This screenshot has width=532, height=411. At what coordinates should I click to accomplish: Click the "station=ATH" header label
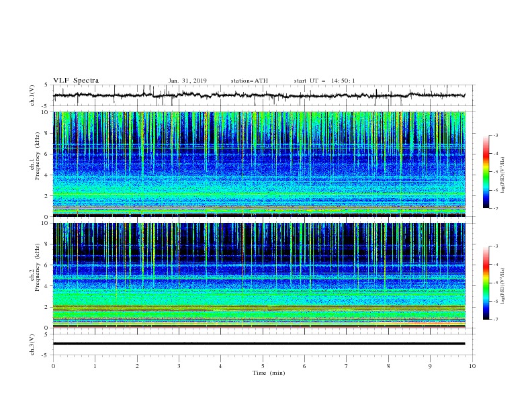coord(249,81)
